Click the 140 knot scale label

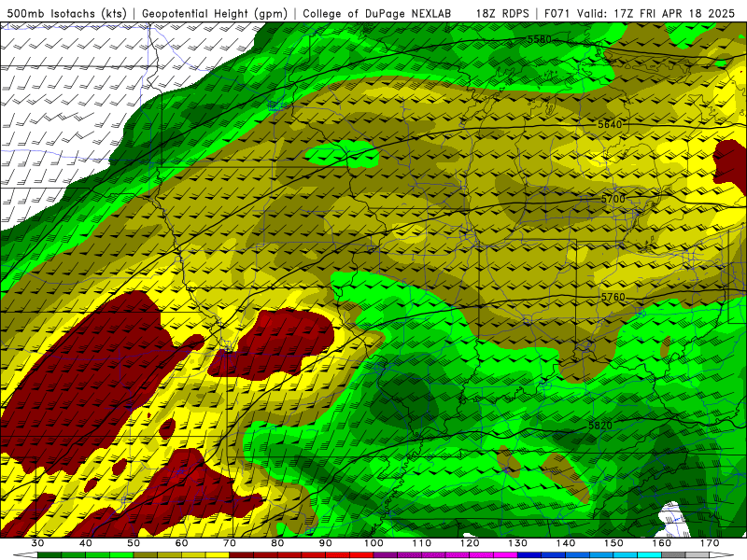(x=566, y=543)
